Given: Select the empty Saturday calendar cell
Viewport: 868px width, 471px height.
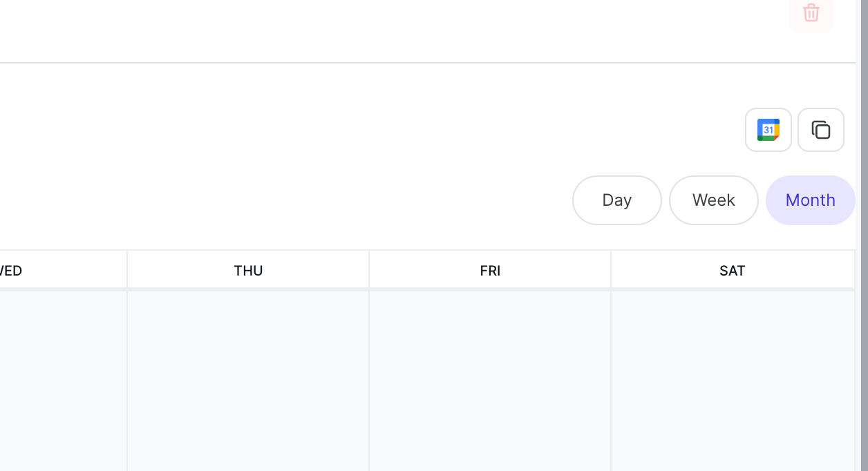Looking at the screenshot, I should tap(733, 381).
